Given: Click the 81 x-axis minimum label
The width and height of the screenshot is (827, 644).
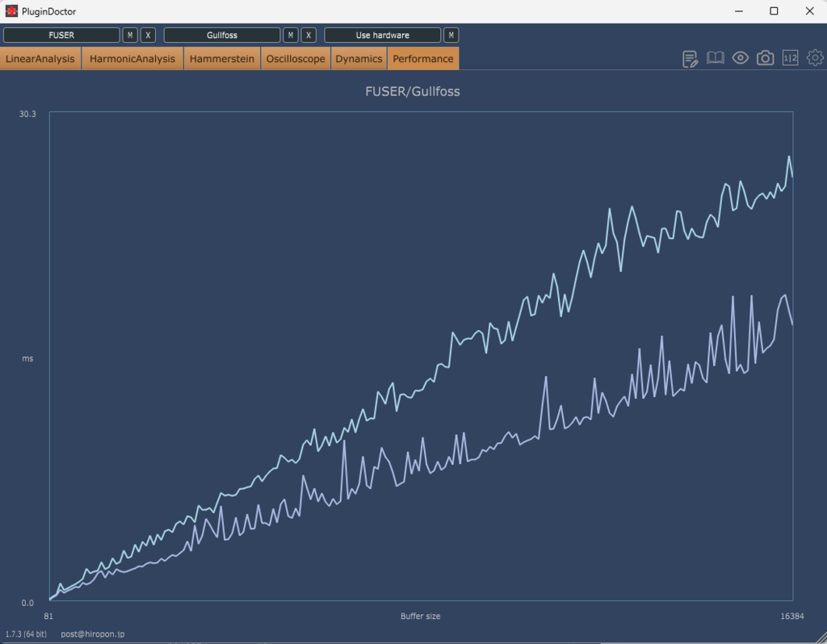Looking at the screenshot, I should tap(48, 616).
